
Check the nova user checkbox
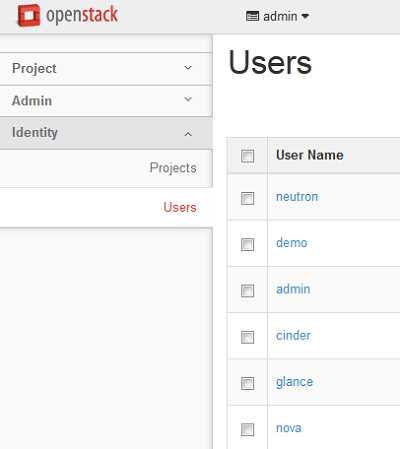click(247, 429)
